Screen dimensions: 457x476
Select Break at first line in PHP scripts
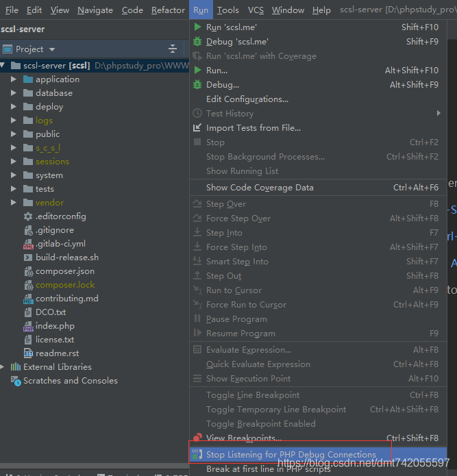318,469
